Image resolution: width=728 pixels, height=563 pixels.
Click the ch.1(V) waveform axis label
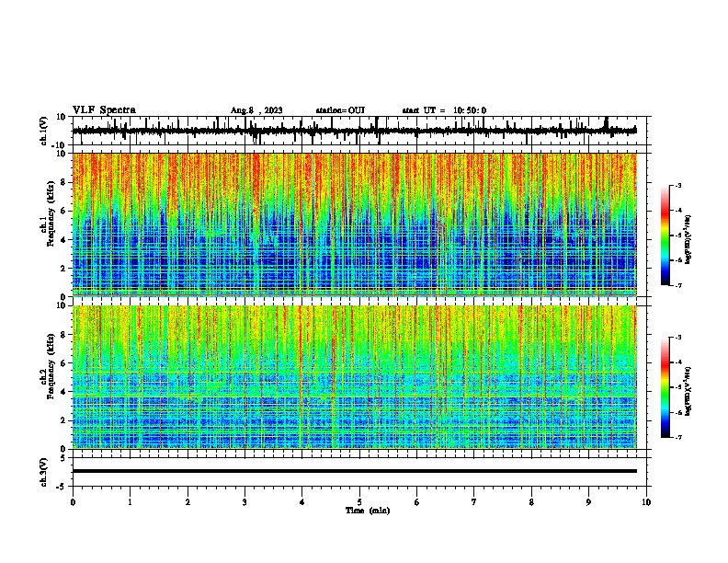pyautogui.click(x=44, y=131)
